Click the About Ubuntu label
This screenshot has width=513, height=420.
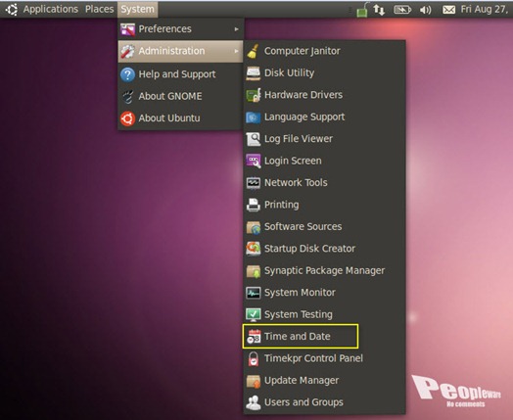(x=169, y=118)
